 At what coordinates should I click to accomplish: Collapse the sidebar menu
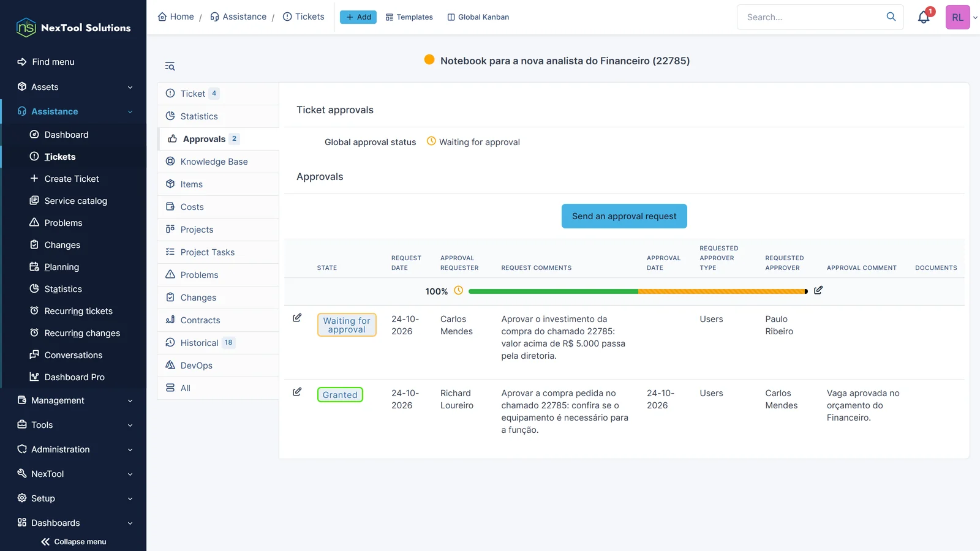pyautogui.click(x=73, y=542)
